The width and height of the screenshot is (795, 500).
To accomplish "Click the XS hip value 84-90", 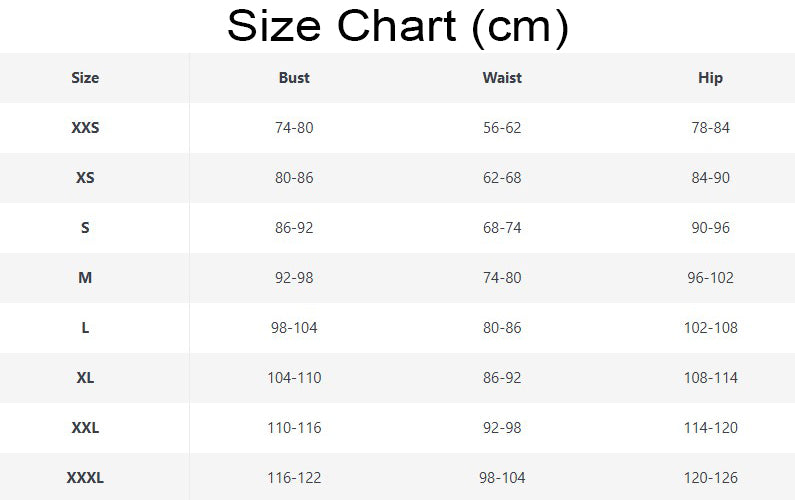I will point(710,178).
